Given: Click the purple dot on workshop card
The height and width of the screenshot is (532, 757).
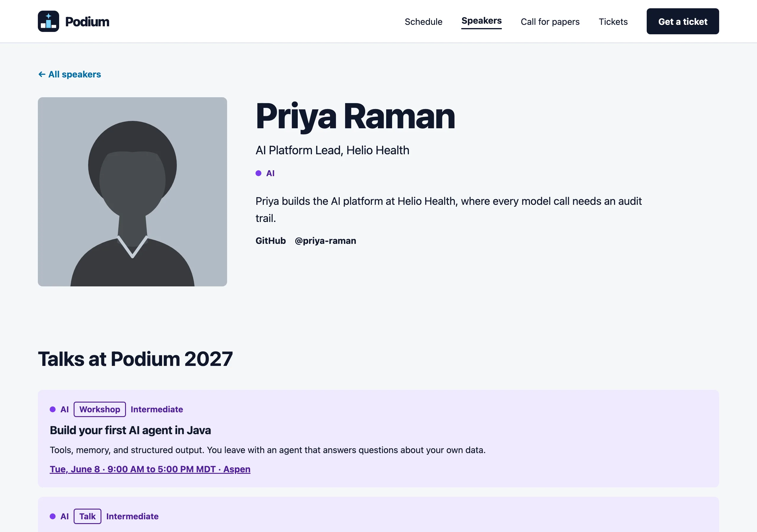Looking at the screenshot, I should [53, 409].
